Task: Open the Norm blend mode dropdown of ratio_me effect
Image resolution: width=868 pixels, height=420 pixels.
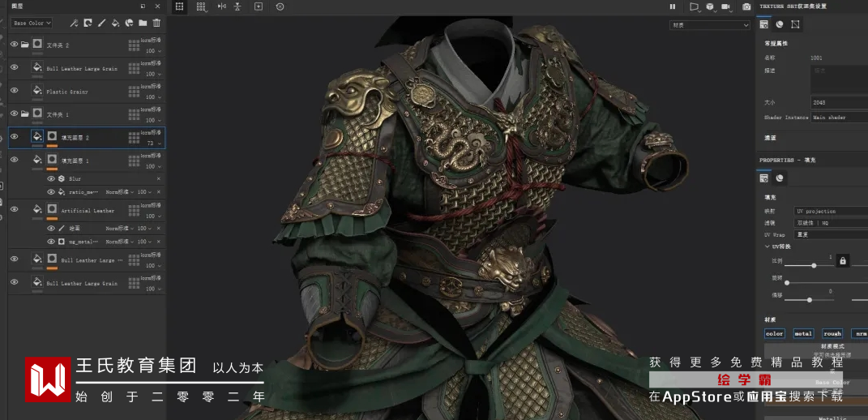Action: (x=120, y=191)
